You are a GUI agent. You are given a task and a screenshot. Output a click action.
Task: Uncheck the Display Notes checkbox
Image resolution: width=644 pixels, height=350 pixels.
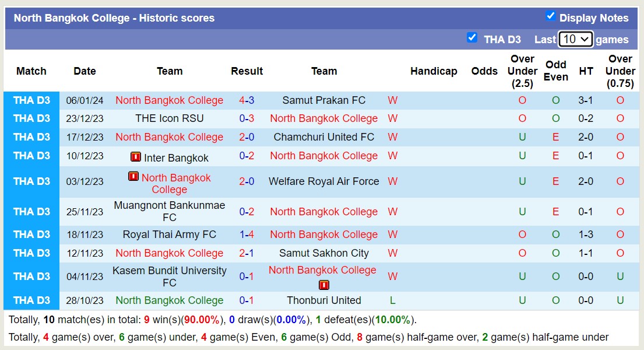(551, 16)
